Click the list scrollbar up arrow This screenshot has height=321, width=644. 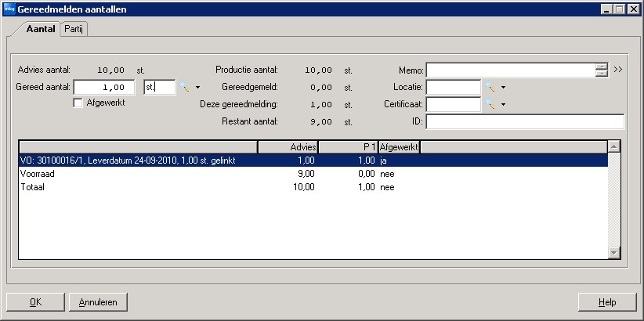614,146
